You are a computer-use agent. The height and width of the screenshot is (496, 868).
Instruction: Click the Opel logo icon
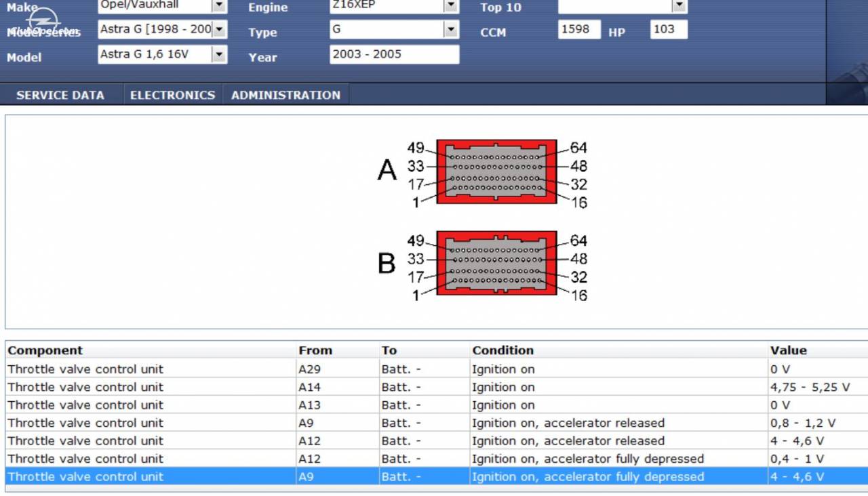coord(44,22)
